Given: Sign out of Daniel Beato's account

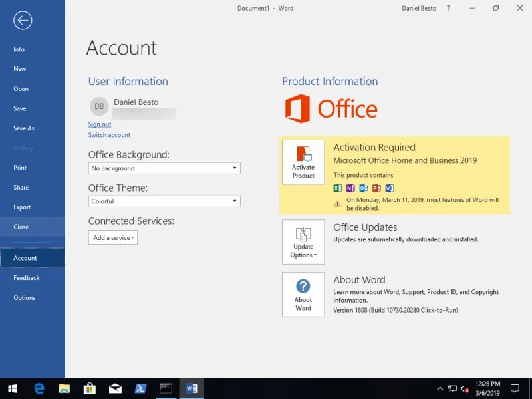Looking at the screenshot, I should tap(99, 124).
